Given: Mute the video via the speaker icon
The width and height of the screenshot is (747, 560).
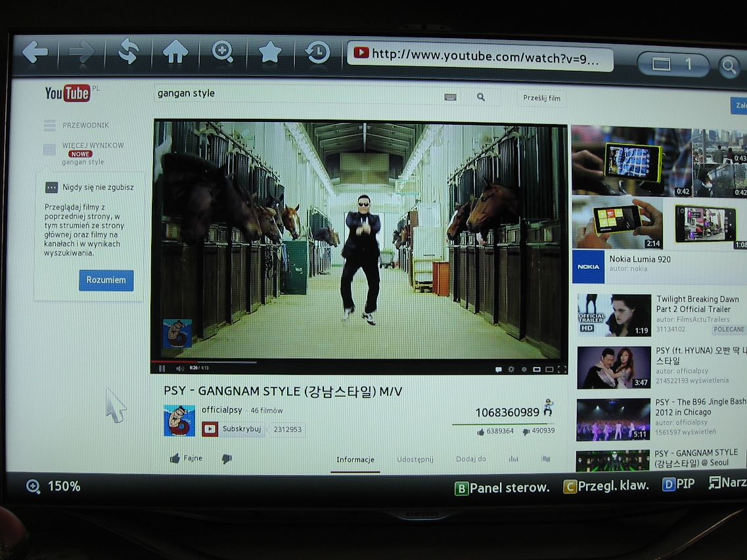Looking at the screenshot, I should tap(179, 368).
